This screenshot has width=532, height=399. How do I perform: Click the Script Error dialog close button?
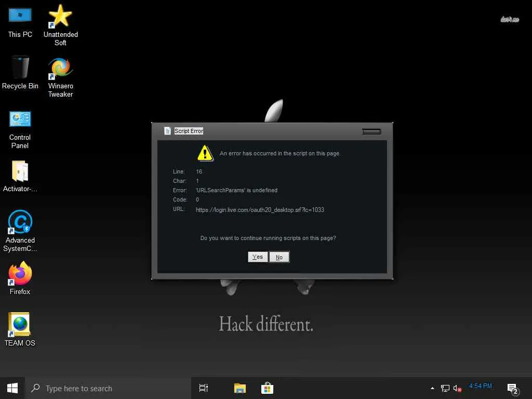pyautogui.click(x=371, y=131)
